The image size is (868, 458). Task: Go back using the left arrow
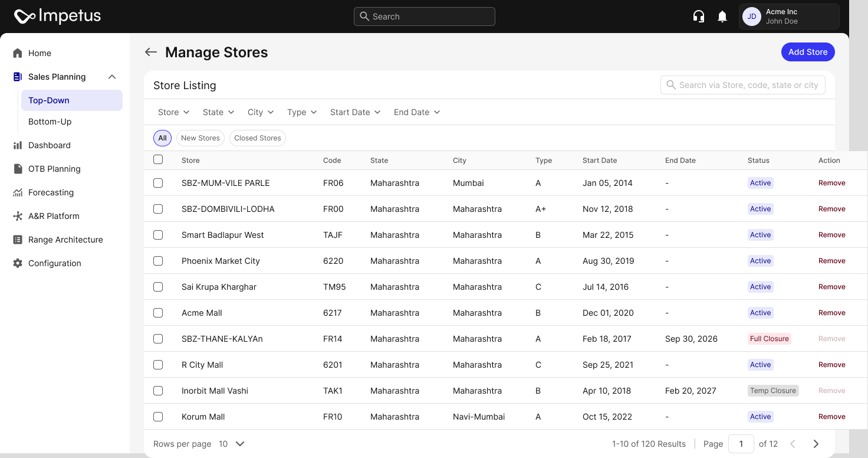[x=151, y=52]
